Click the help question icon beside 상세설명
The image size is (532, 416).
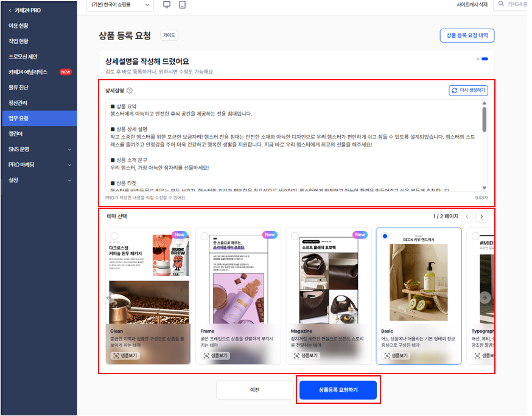pyautogui.click(x=131, y=91)
